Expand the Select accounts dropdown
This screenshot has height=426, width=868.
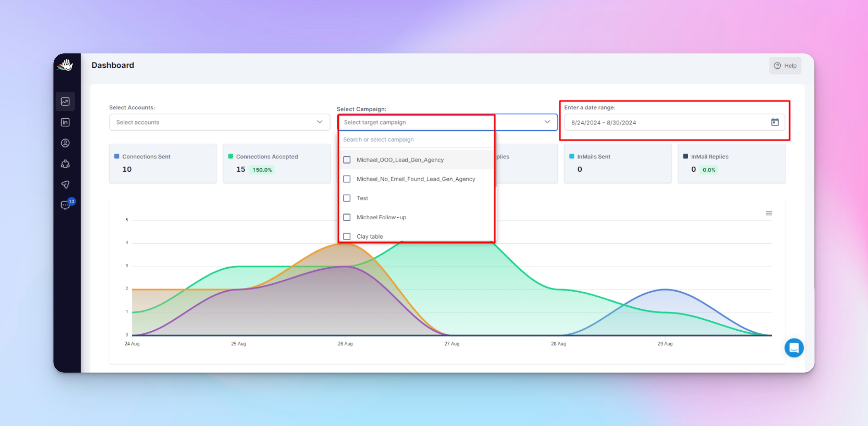[x=219, y=122]
